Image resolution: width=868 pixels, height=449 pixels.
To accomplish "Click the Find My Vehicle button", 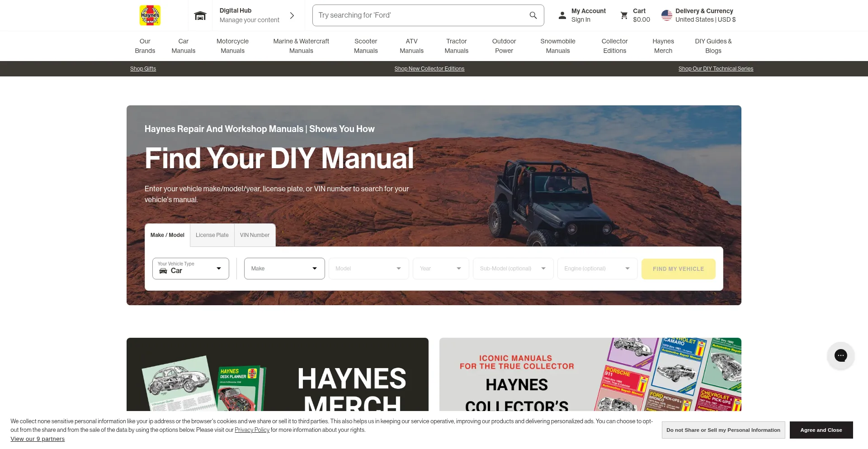I will pyautogui.click(x=678, y=269).
